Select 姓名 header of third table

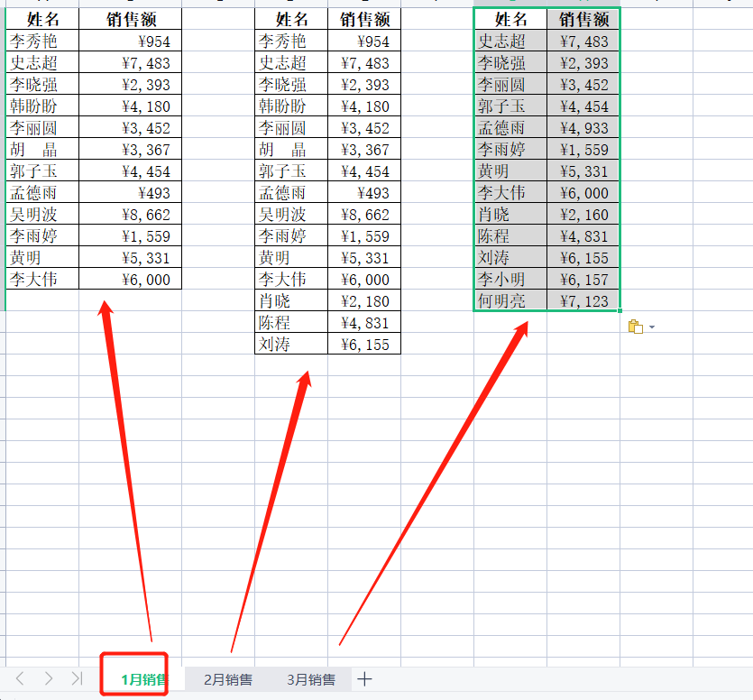click(510, 19)
